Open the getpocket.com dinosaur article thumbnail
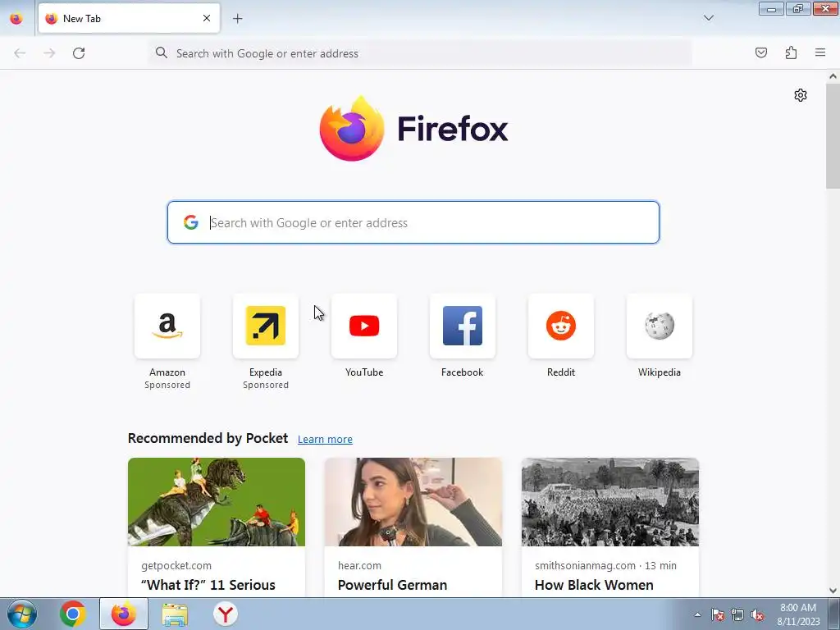The width and height of the screenshot is (840, 630). tap(217, 502)
